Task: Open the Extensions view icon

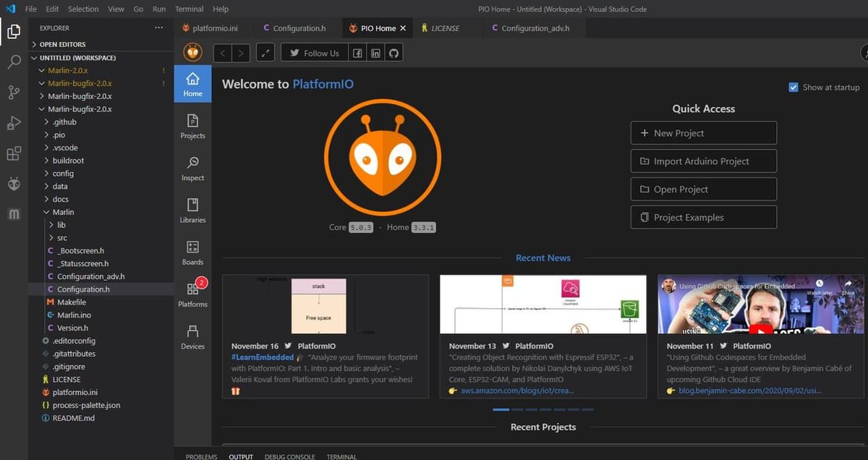Action: 14,153
